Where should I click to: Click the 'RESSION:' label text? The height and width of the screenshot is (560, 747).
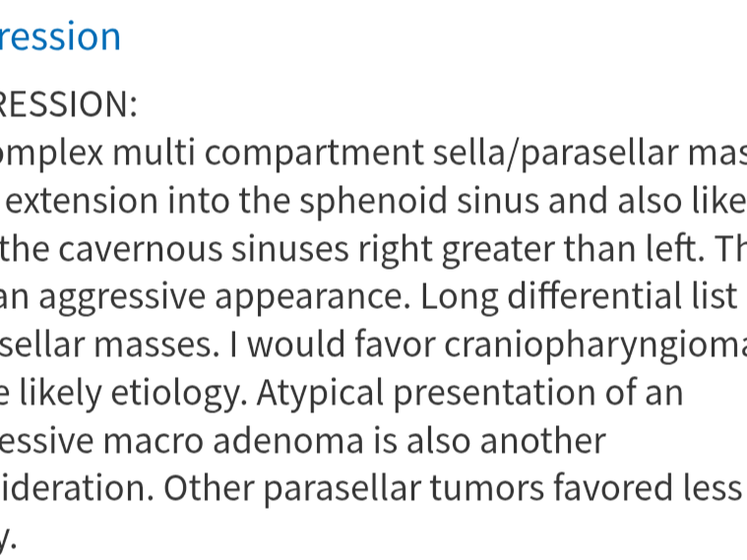pyautogui.click(x=67, y=106)
